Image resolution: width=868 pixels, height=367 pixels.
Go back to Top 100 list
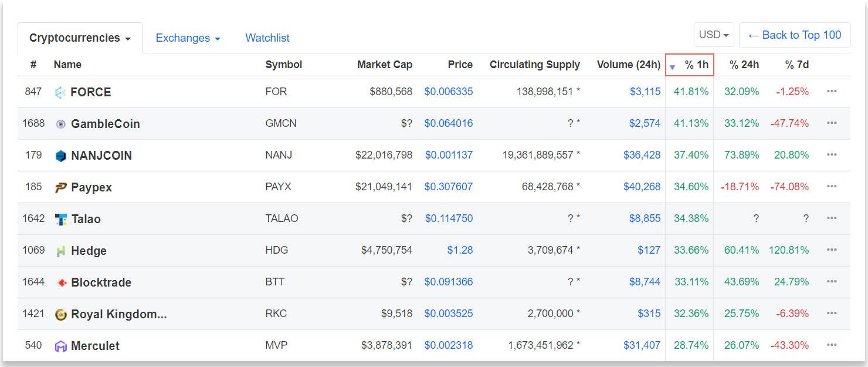pyautogui.click(x=795, y=35)
